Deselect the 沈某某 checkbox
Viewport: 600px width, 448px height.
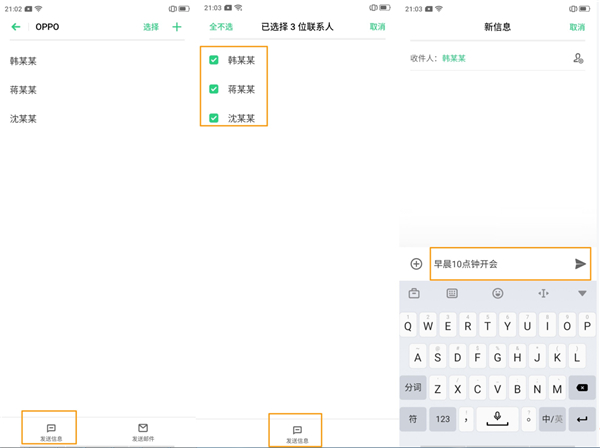[214, 118]
